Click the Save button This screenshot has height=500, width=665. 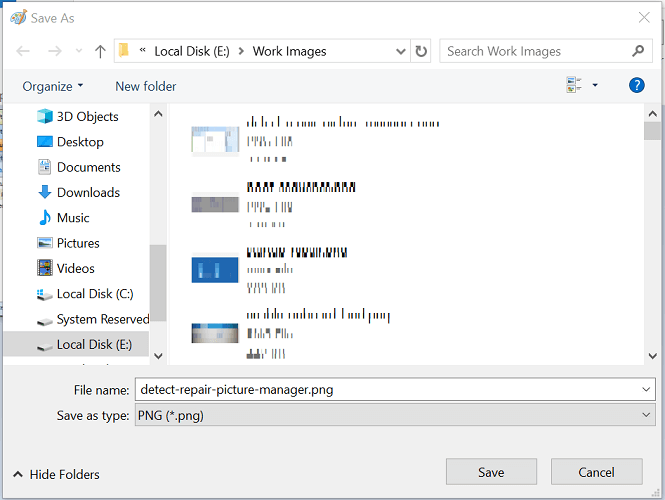tap(491, 472)
